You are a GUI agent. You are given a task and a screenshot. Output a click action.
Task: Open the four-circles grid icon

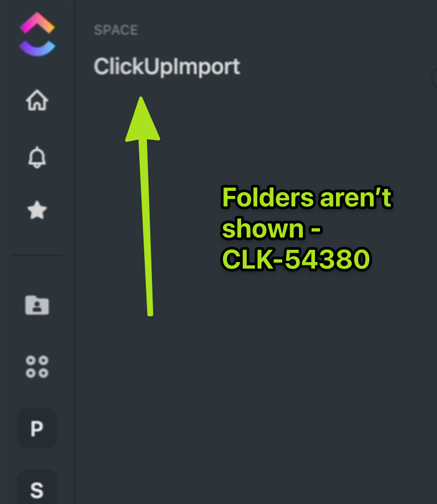click(37, 366)
